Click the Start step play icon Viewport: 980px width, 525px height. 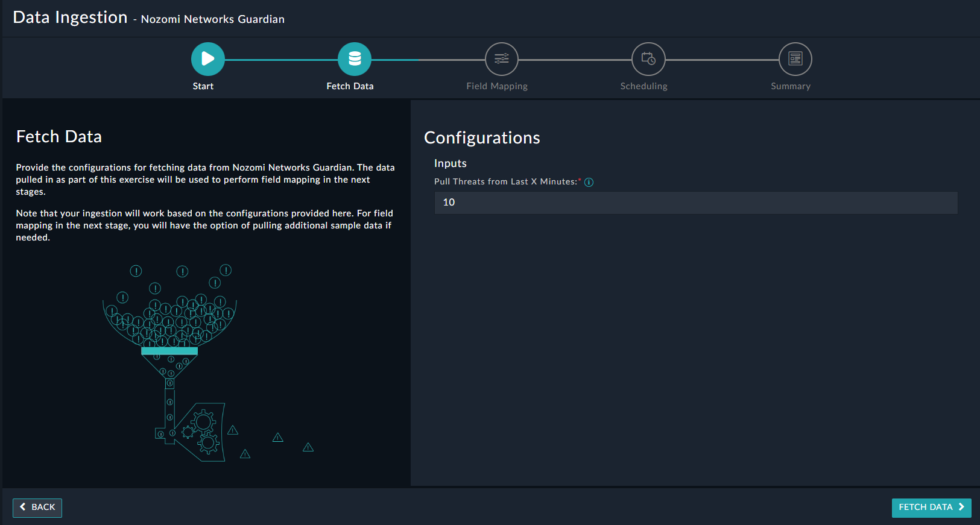[207, 59]
